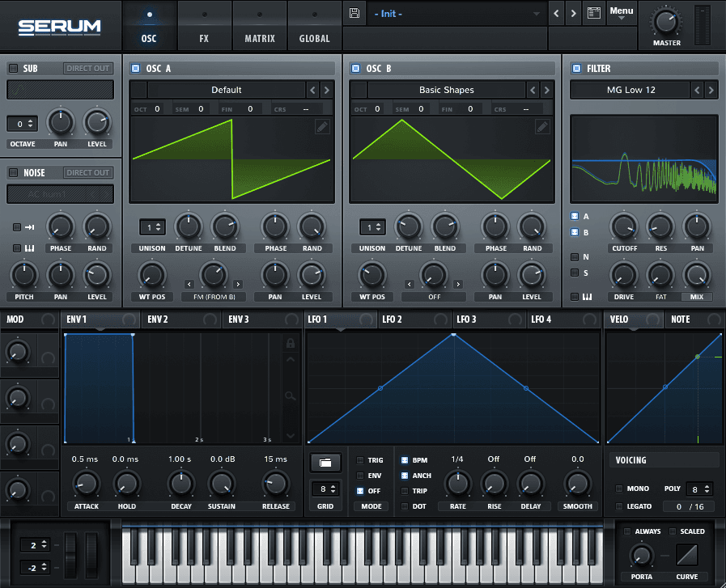Open OSC B wavetable editor pencil icon
Screen dimensions: 726x588
point(542,126)
